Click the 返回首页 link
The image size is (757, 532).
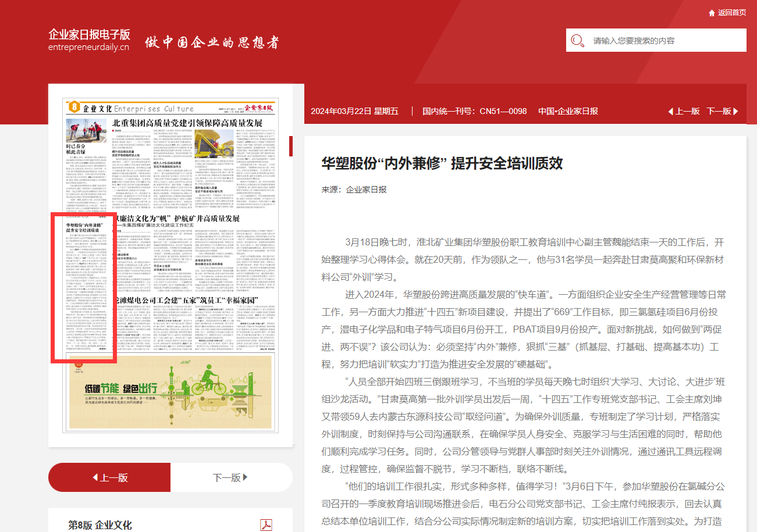pyautogui.click(x=731, y=13)
